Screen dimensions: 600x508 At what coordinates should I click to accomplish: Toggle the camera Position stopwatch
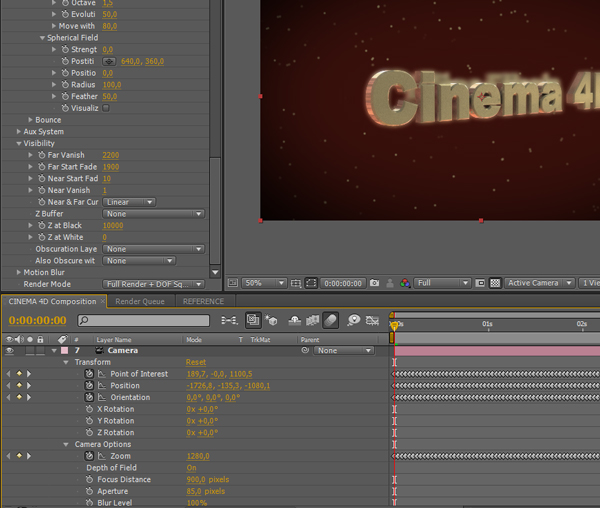coord(89,386)
